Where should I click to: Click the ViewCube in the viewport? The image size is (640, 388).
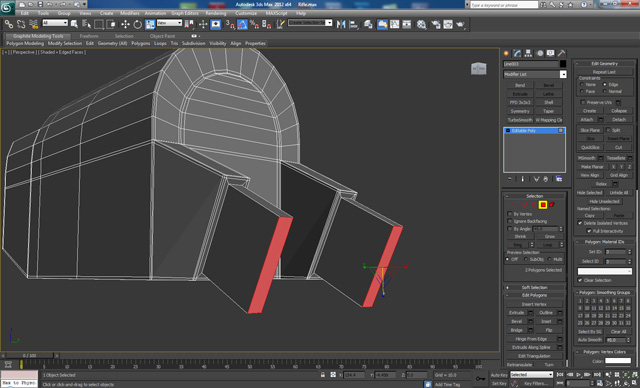478,69
